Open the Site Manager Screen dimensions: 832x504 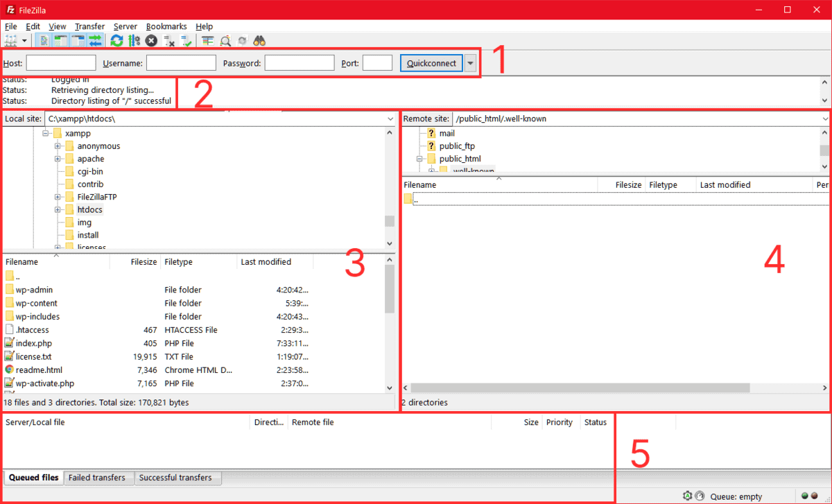coord(10,40)
